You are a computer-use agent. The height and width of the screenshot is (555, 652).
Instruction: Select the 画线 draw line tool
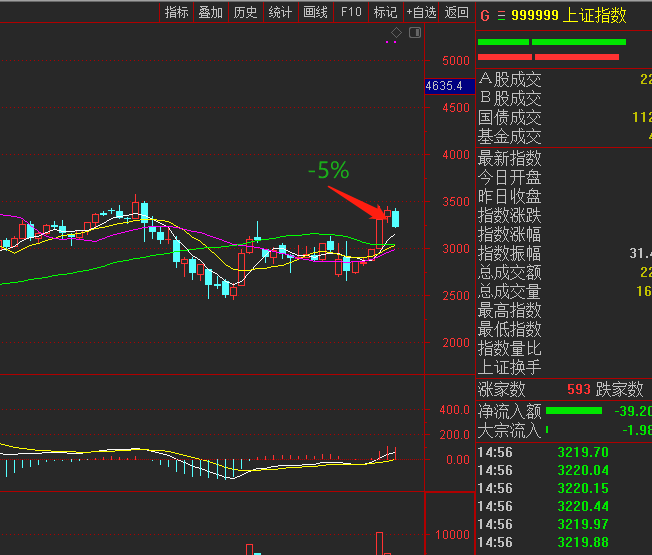pos(315,12)
